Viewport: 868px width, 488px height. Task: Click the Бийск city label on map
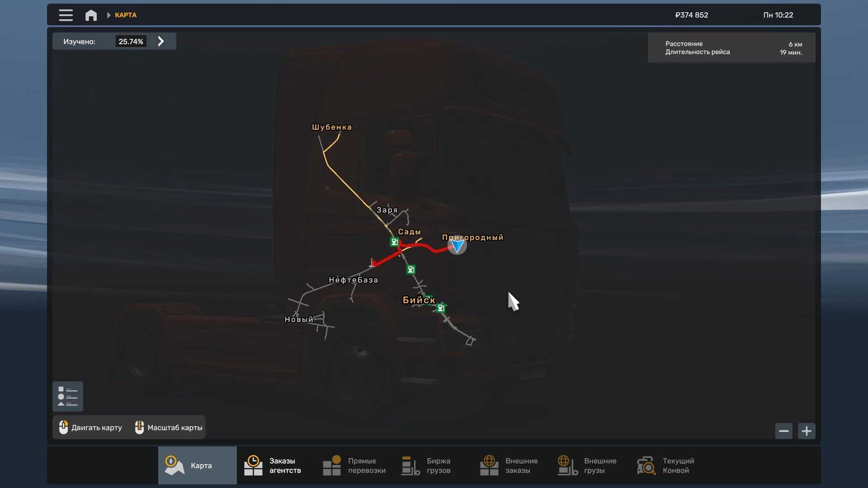(x=419, y=300)
